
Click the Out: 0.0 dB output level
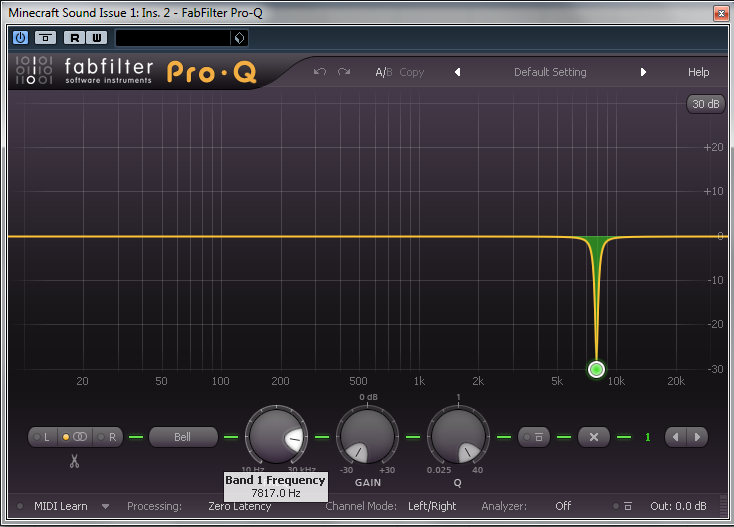tap(678, 506)
